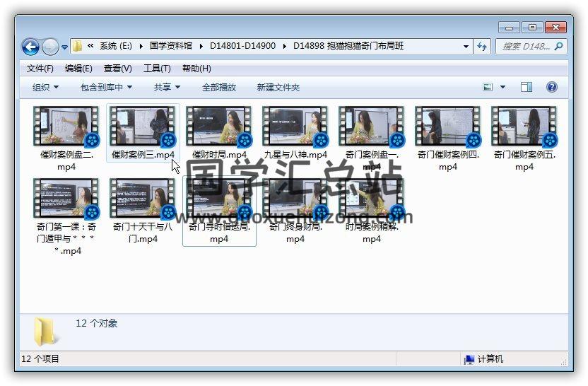This screenshot has width=588, height=386.
Task: Click the change view icon
Action: pos(488,88)
